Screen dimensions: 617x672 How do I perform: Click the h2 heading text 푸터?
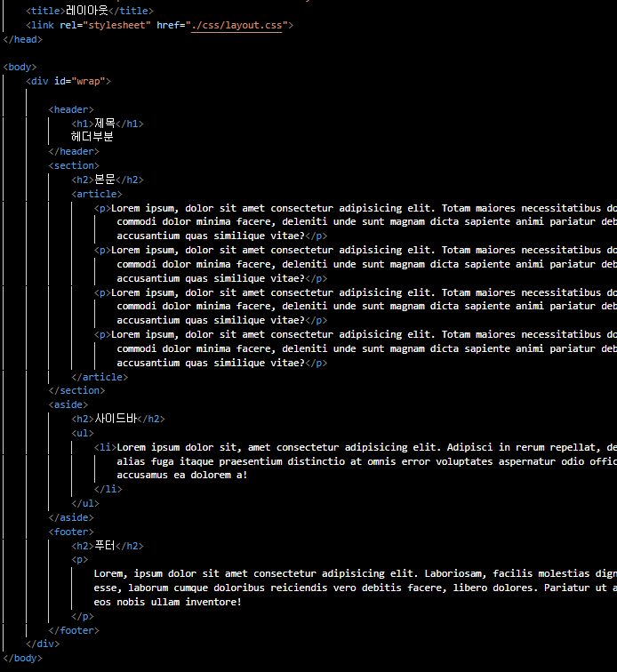(x=105, y=546)
